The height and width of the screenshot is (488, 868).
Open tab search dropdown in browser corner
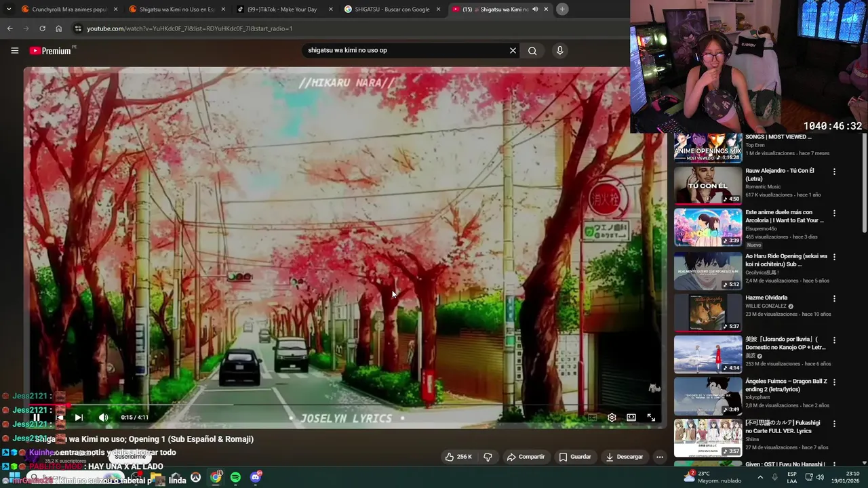(x=9, y=9)
